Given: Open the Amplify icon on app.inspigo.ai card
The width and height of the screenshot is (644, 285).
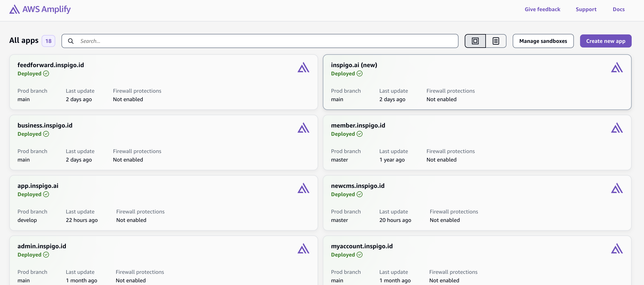Looking at the screenshot, I should 303,188.
